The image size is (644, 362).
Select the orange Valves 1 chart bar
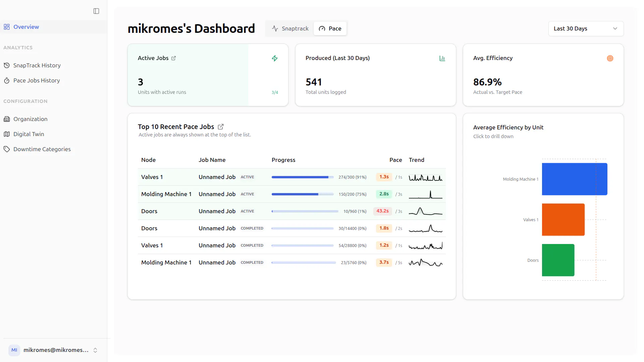[563, 220]
